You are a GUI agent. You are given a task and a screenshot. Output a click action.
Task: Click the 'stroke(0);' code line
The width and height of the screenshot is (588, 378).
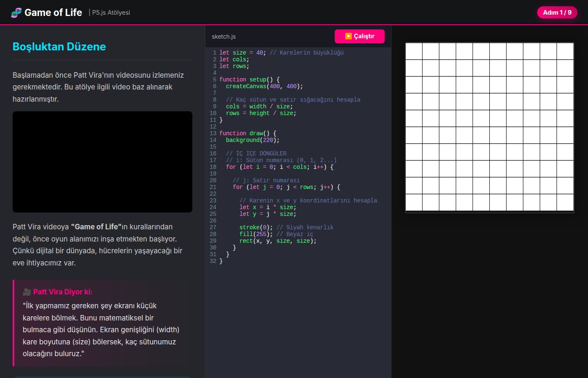(x=256, y=227)
